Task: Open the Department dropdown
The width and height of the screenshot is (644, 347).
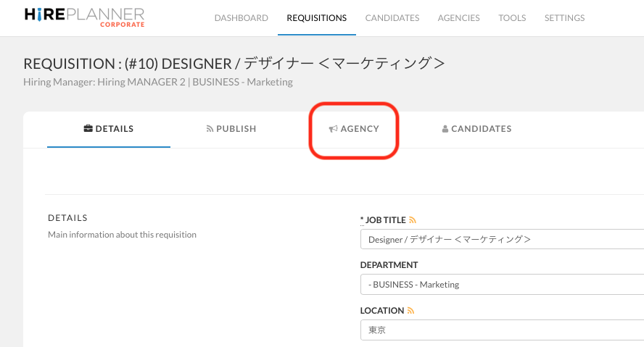Action: [500, 285]
